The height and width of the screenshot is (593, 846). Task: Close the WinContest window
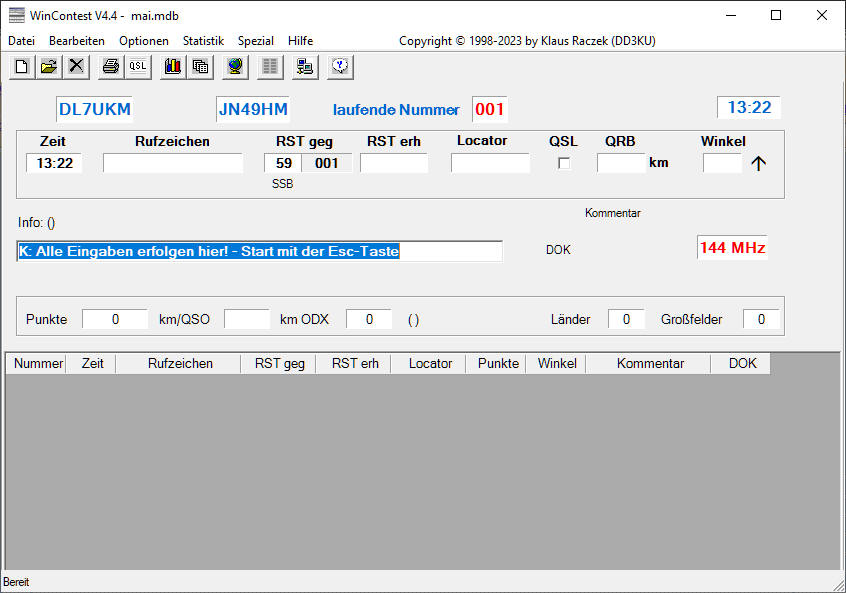(x=822, y=15)
